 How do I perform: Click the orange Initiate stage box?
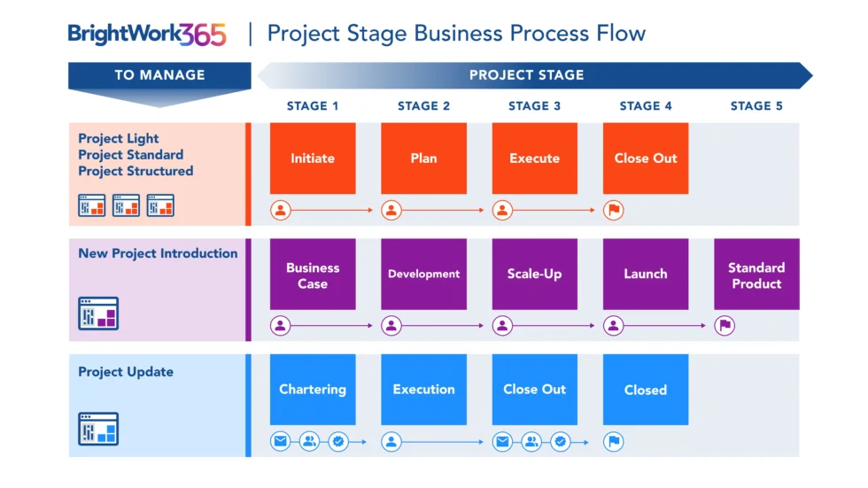313,159
